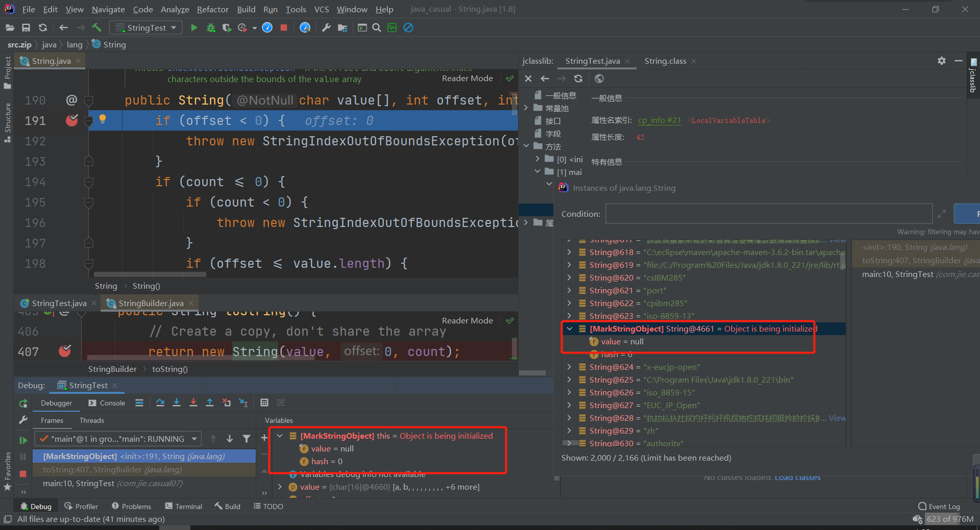Click Step Out in the debugger toolbar
Screen dimensions: 980x530
(x=209, y=402)
